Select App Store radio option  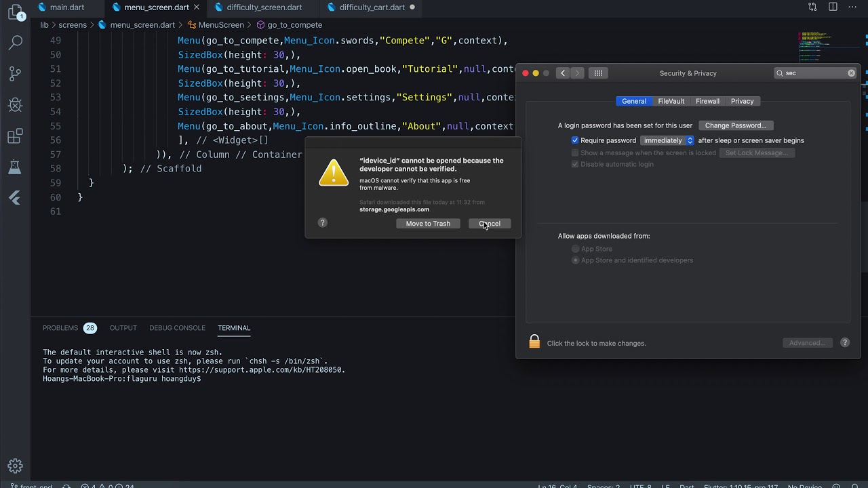(576, 249)
